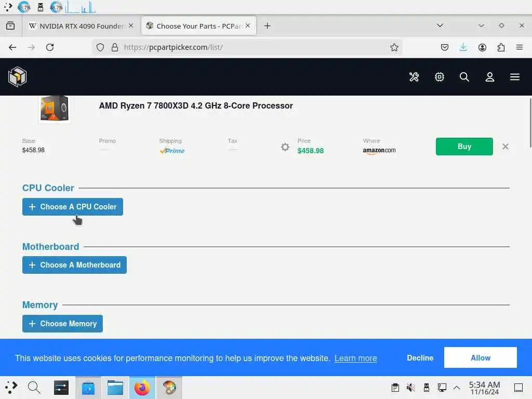Open the clipboard tray icon
Screen dimensions: 532x399
click(x=395, y=388)
